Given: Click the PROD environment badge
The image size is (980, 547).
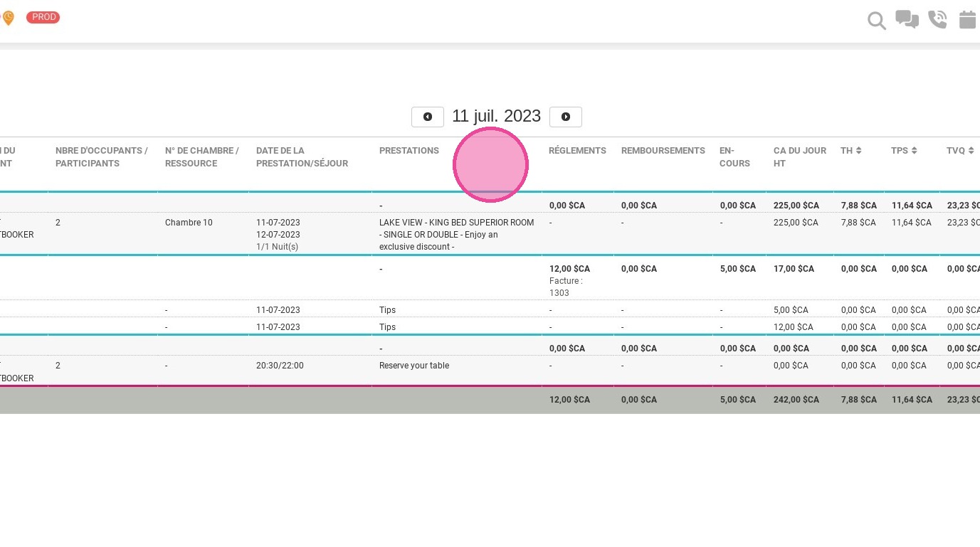Looking at the screenshot, I should coord(43,17).
